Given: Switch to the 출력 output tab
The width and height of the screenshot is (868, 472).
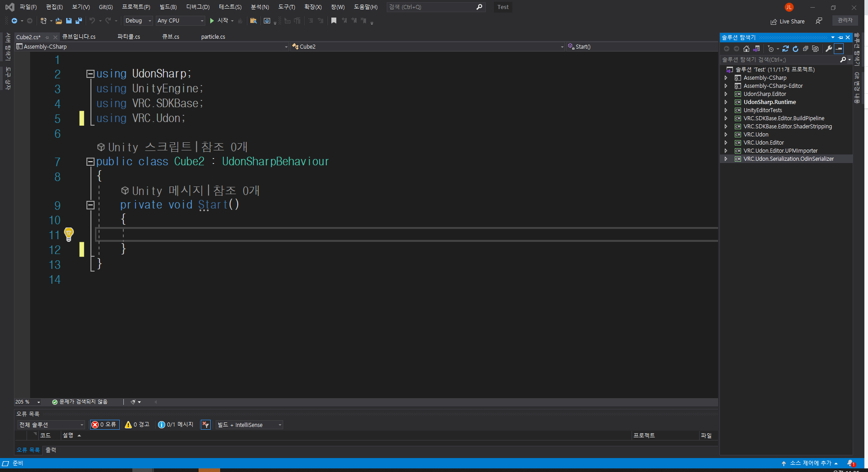Looking at the screenshot, I should coord(51,450).
